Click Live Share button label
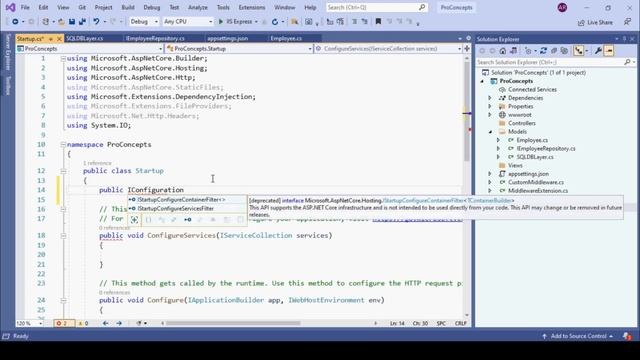 coord(600,23)
